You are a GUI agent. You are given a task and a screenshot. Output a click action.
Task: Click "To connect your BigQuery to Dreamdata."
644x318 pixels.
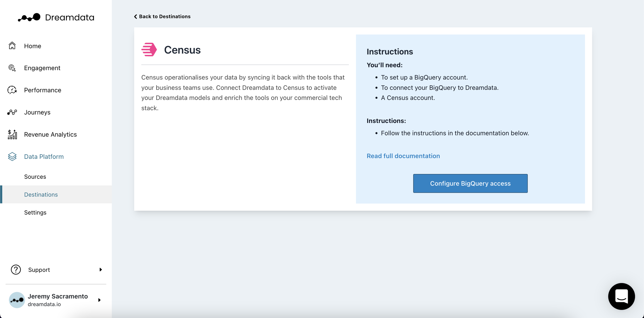439,88
